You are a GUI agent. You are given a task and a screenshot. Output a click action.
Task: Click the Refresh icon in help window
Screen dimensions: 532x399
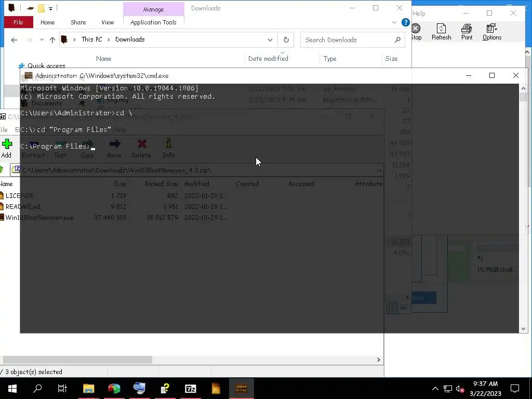click(441, 28)
